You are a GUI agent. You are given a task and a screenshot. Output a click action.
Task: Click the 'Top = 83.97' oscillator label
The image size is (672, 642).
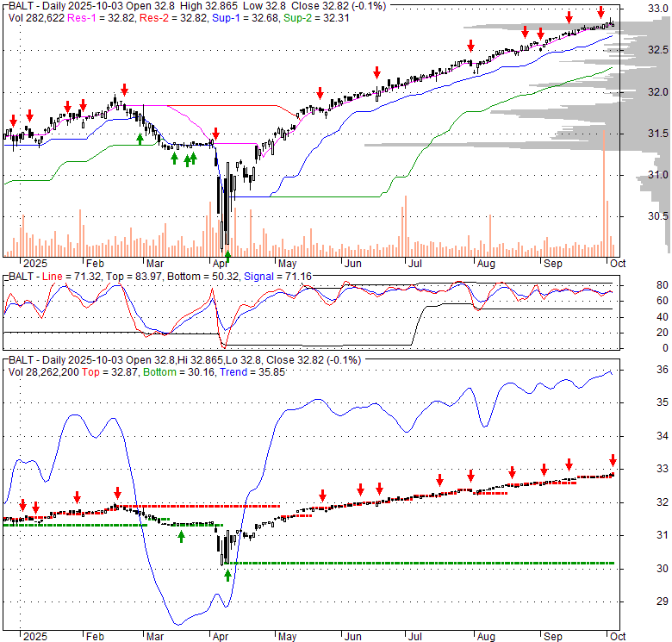coord(134,277)
